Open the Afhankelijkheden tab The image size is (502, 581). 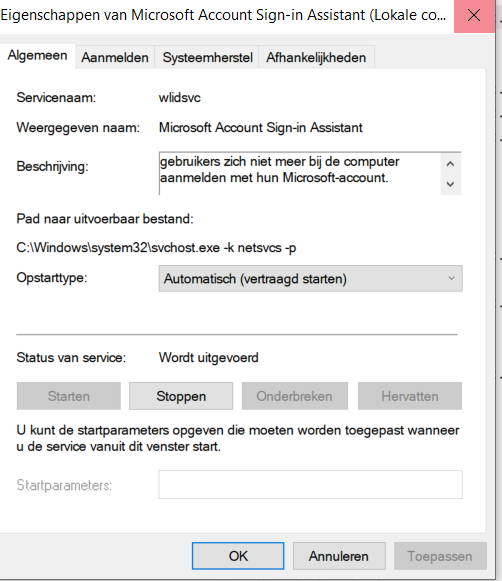316,57
